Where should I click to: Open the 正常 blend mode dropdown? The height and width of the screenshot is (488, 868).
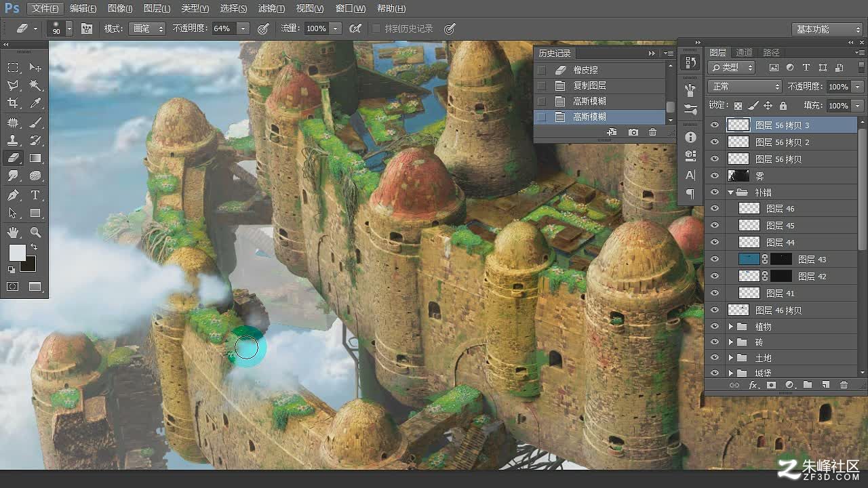pos(745,87)
